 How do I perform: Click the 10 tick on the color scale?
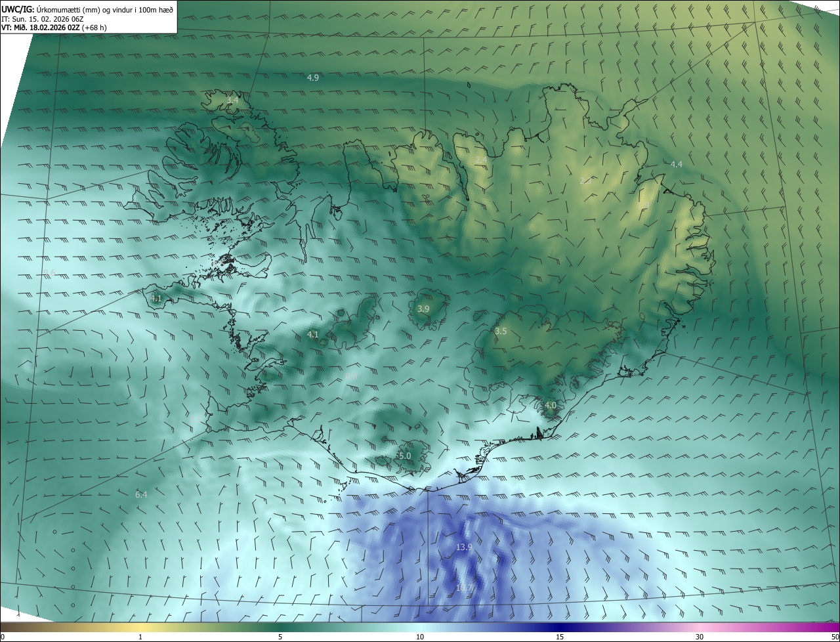pos(420,637)
